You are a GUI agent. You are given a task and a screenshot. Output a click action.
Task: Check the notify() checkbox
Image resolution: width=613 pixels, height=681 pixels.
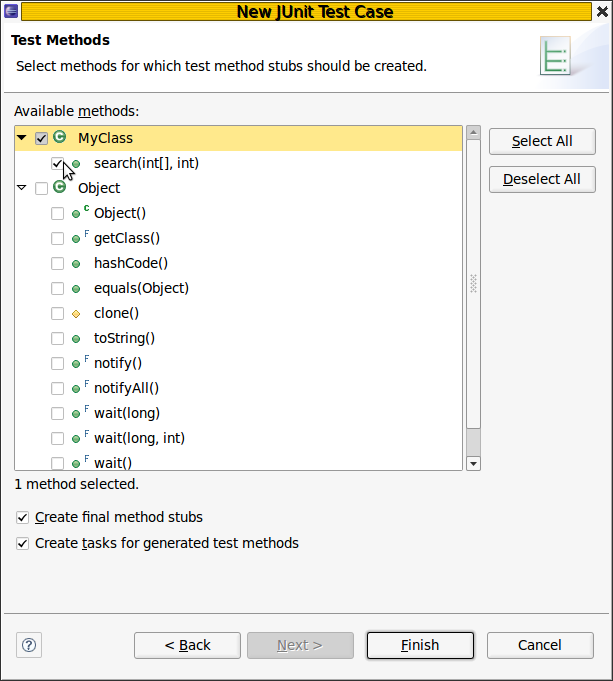[57, 364]
